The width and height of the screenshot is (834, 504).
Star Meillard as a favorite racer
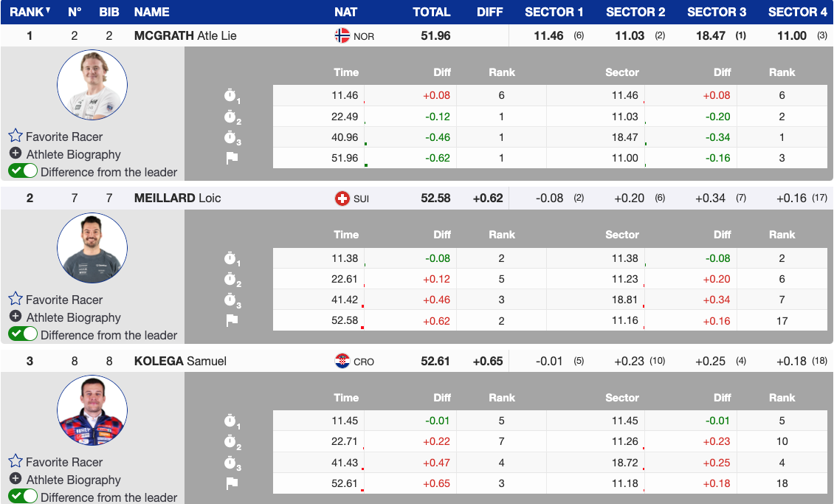tap(15, 300)
